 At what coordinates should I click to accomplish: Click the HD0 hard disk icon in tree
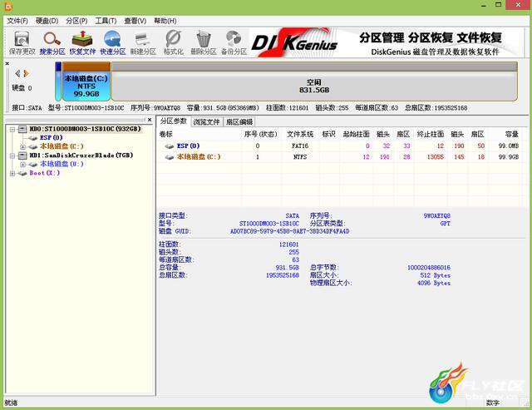coord(22,129)
